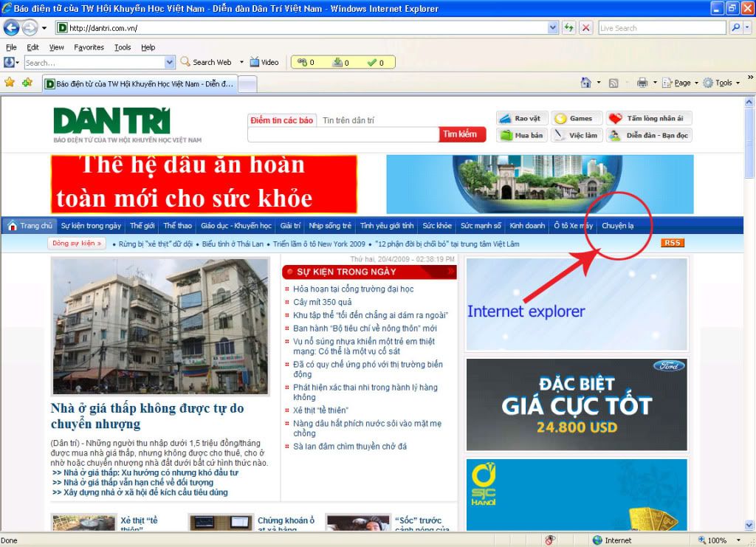The image size is (756, 547).
Task: Open the Search Web dropdown arrow
Action: click(x=241, y=62)
